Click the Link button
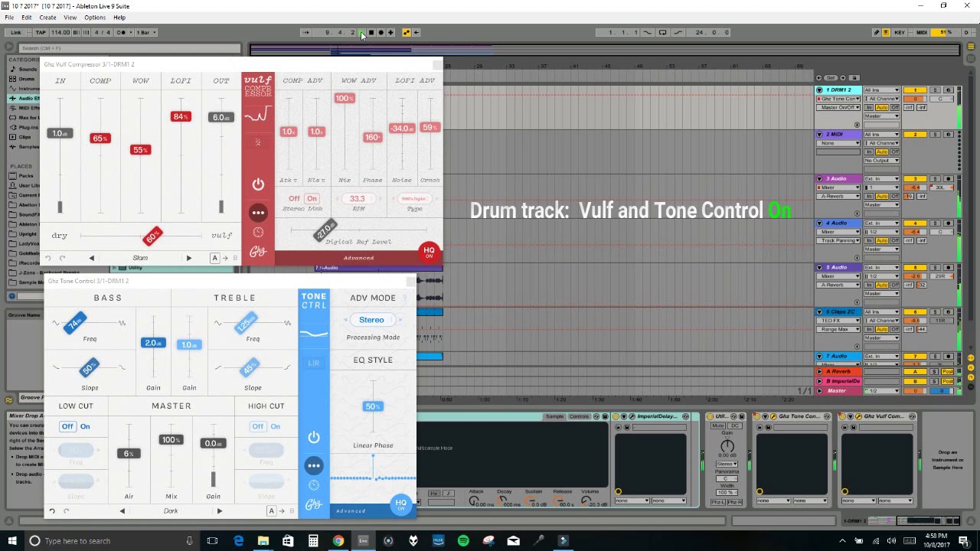 point(16,32)
